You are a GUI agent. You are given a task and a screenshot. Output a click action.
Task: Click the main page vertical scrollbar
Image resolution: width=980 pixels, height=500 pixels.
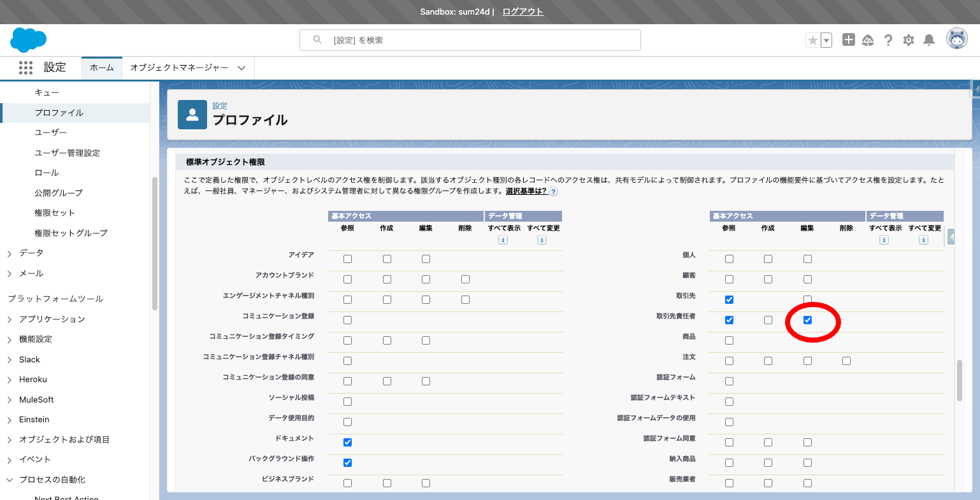pos(960,381)
